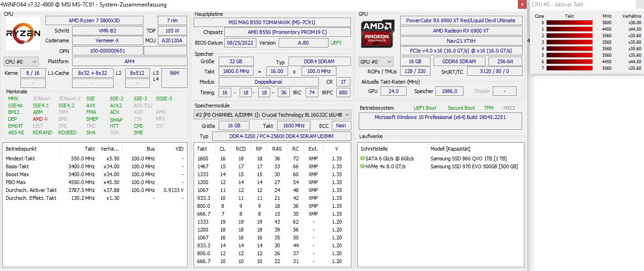Select the Samsung SSD 860 QVO 1TB drive row
The height and width of the screenshot is (271, 644).
click(x=441, y=159)
